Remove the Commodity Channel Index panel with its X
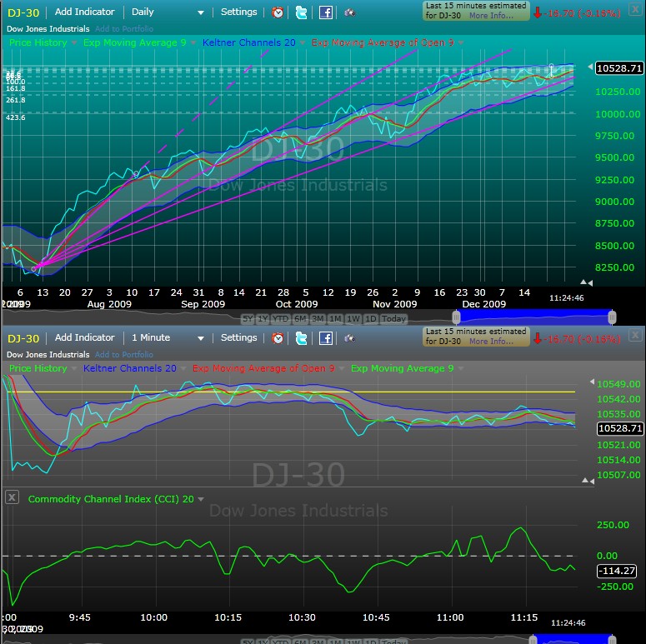Image resolution: width=646 pixels, height=644 pixels. click(12, 497)
